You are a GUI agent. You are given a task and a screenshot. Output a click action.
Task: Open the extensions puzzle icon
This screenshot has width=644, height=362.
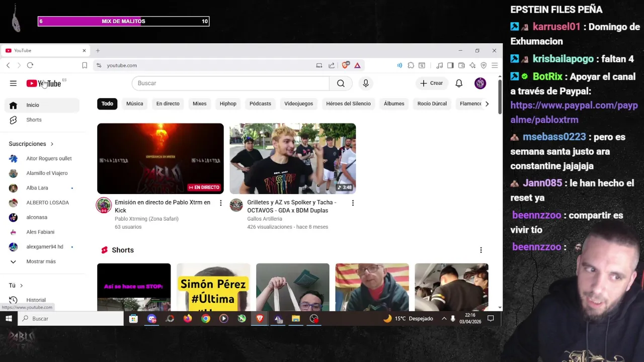tap(411, 65)
